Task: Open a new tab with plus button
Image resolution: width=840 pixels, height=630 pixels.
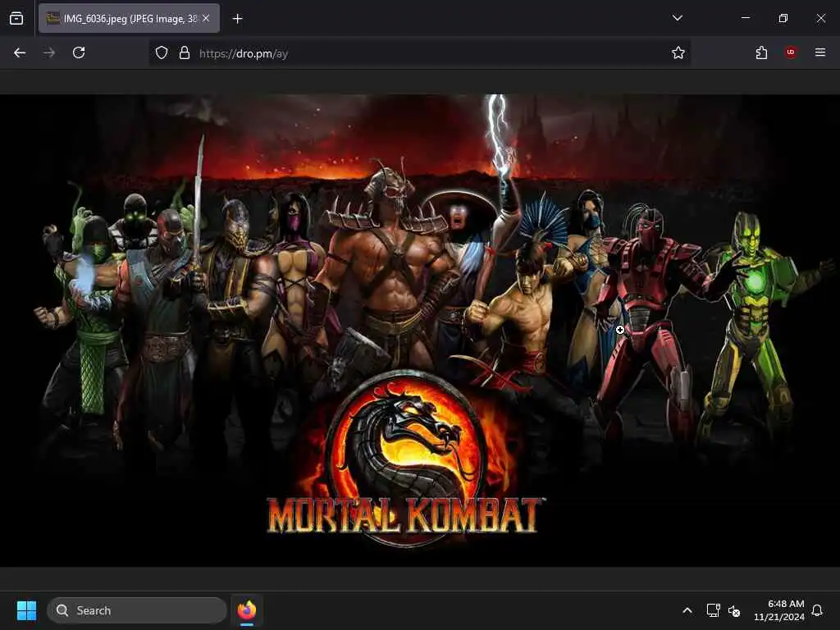Action: pyautogui.click(x=237, y=19)
